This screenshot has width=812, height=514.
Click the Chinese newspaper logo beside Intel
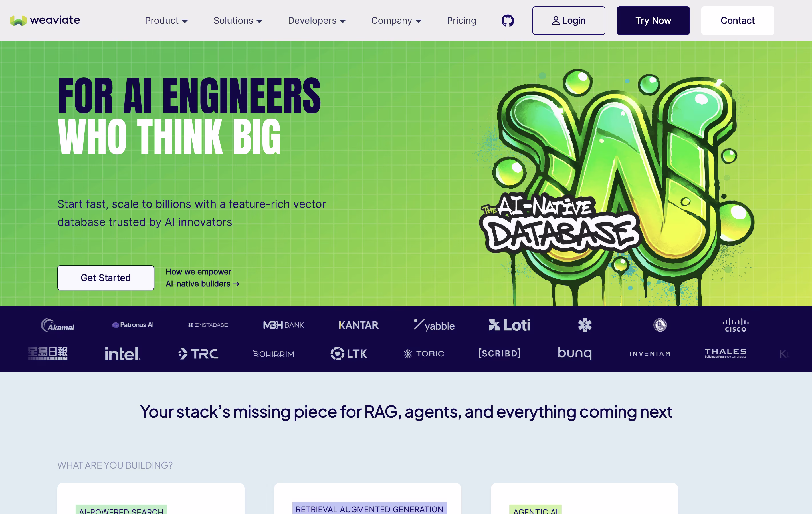click(48, 353)
